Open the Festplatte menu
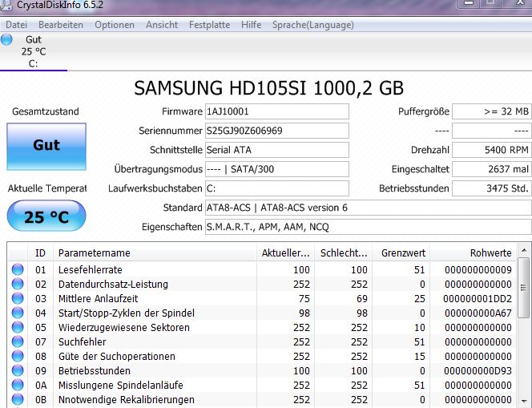 point(209,25)
